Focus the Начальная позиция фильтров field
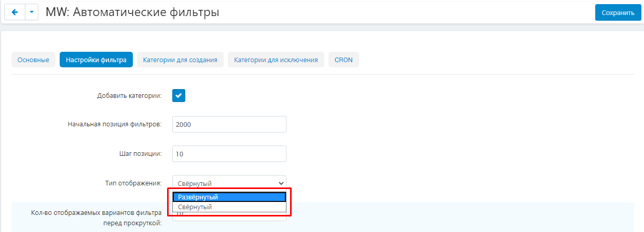 click(229, 124)
